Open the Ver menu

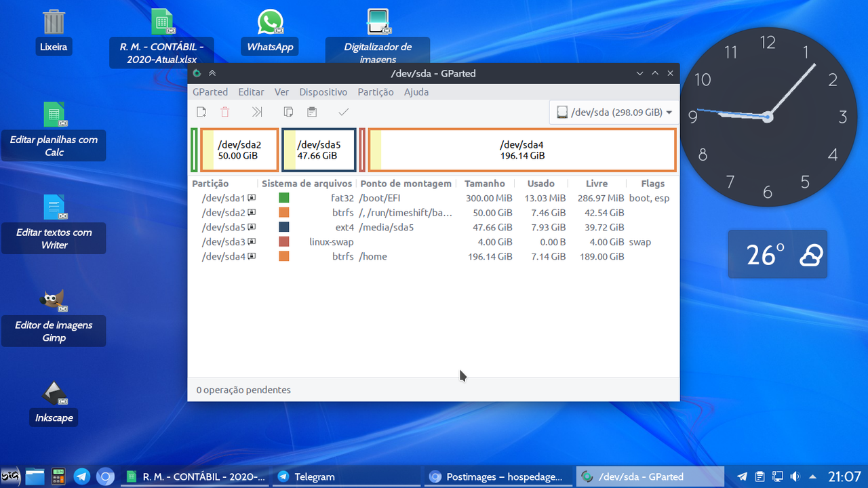281,91
